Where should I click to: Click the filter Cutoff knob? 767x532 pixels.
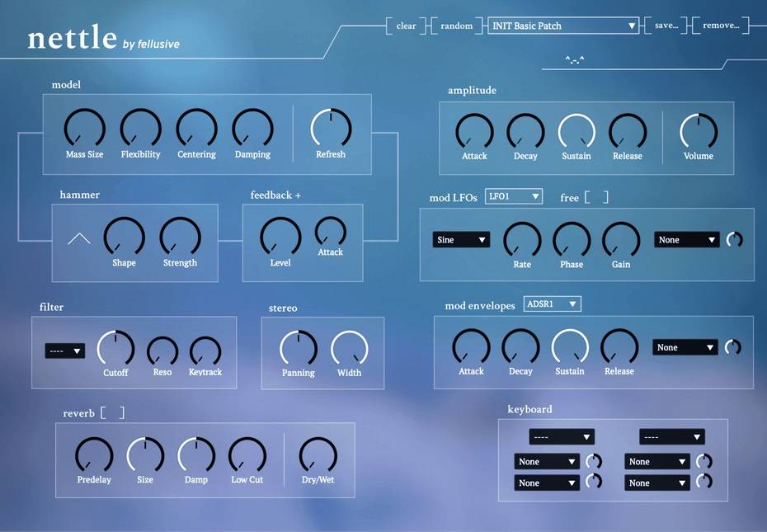tap(115, 348)
